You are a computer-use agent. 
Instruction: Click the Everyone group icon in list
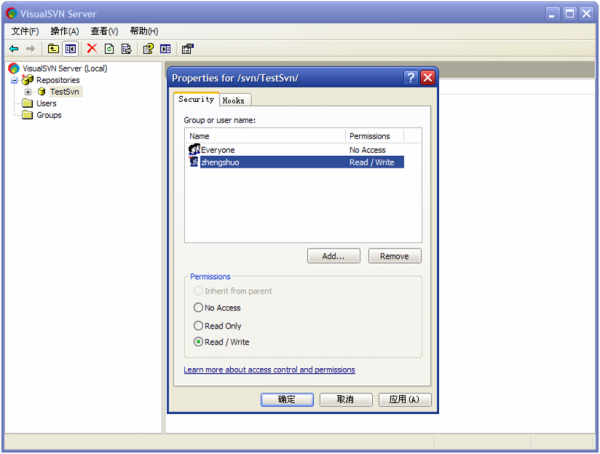[194, 149]
